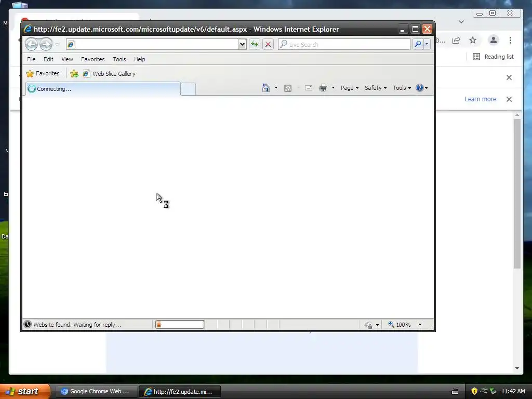Open Chrome three-dot menu
This screenshot has width=532, height=399.
[x=510, y=41]
